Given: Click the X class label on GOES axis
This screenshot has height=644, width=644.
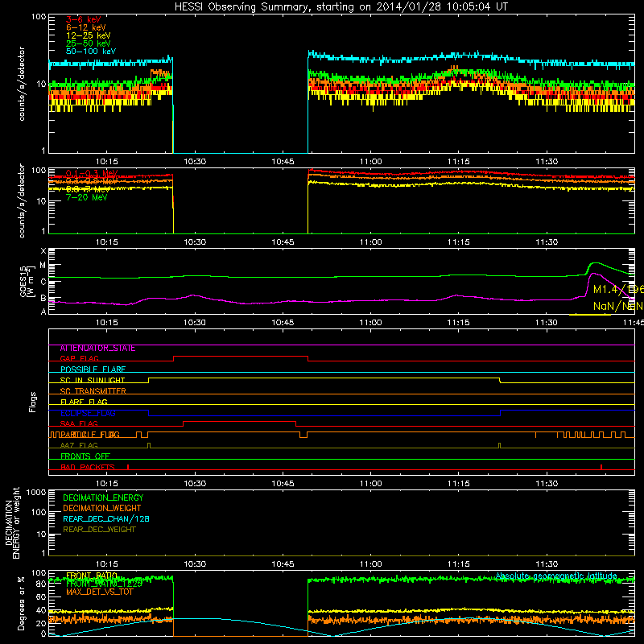Looking at the screenshot, I should [43, 251].
